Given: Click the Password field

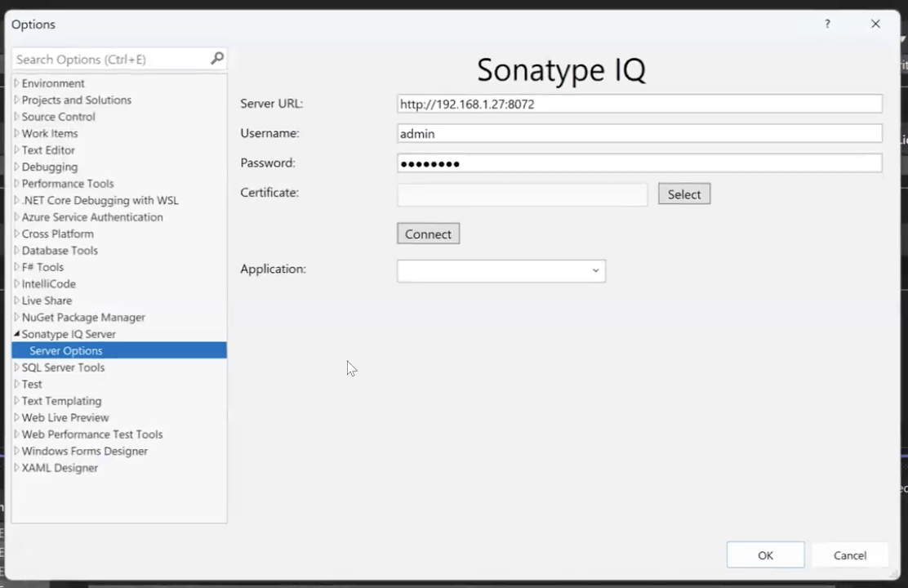Looking at the screenshot, I should pyautogui.click(x=639, y=163).
